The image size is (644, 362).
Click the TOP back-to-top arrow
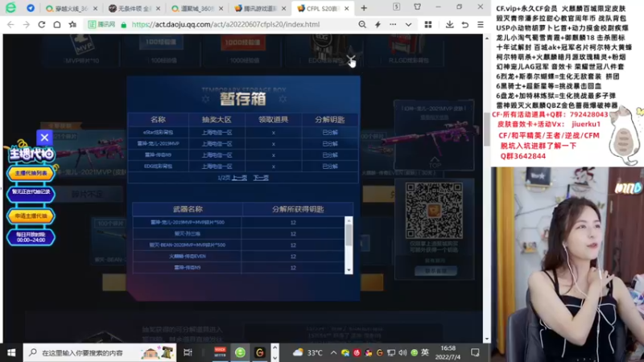[435, 162]
